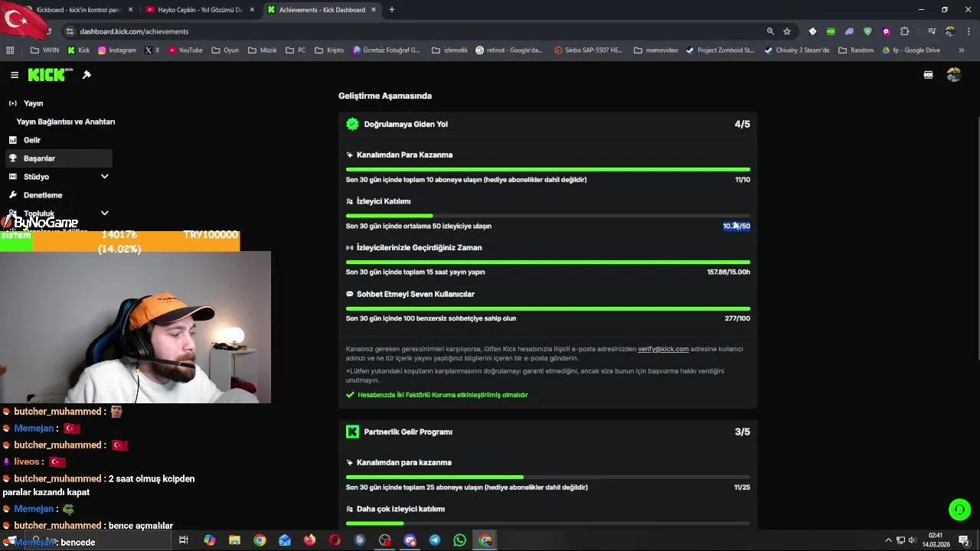Click the highlighted 10.x/50 viewer value

pos(737,226)
